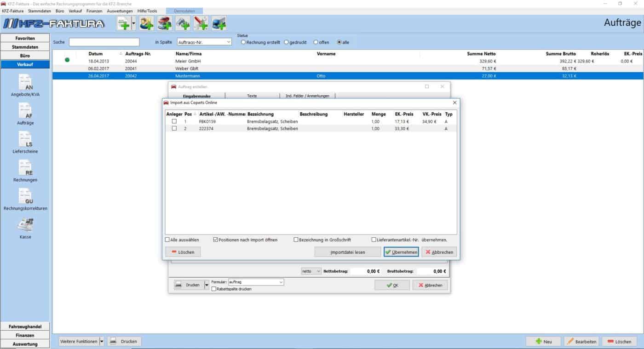Select the alle status filter
This screenshot has width=644, height=349.
click(x=339, y=42)
